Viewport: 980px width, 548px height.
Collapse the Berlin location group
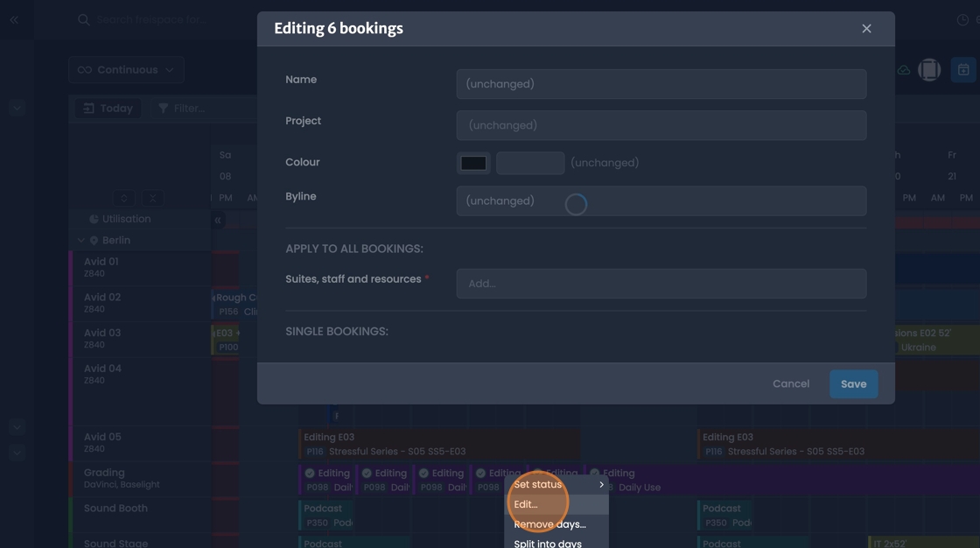pyautogui.click(x=80, y=240)
